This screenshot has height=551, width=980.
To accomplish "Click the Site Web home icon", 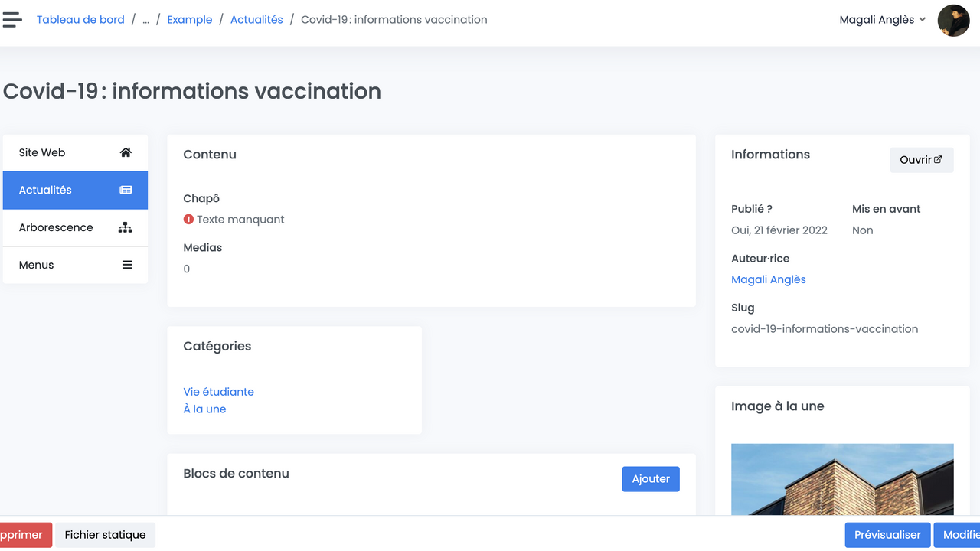I will click(126, 152).
